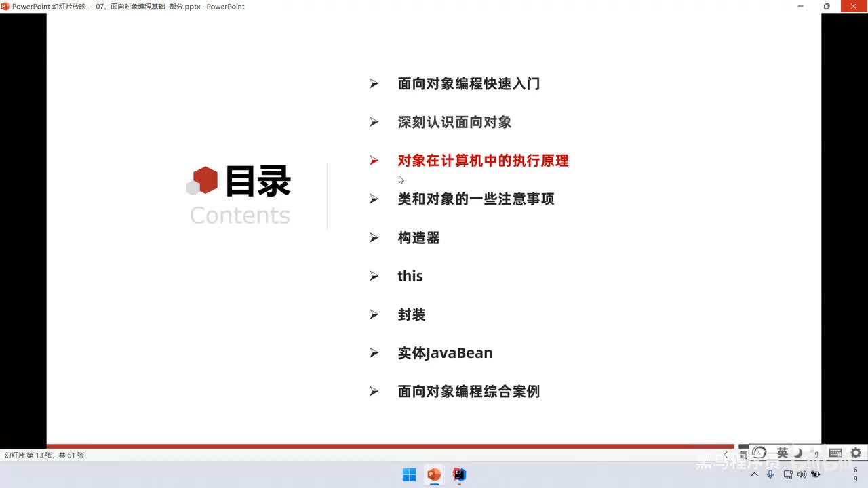Switch input language with the 英 button

pyautogui.click(x=783, y=453)
